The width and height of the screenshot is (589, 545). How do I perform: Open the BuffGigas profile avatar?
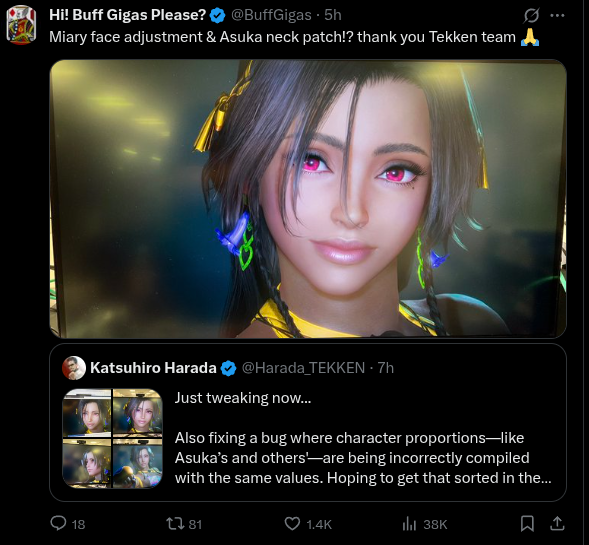pos(21,24)
